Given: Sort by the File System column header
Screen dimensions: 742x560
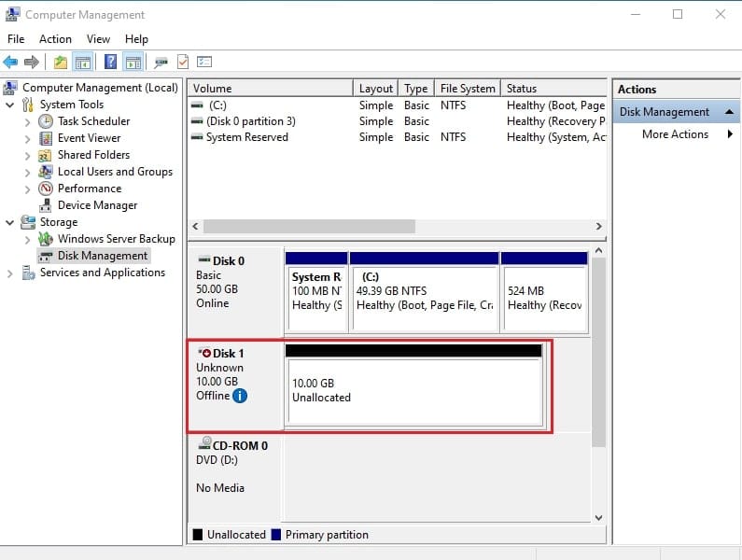Looking at the screenshot, I should point(468,89).
